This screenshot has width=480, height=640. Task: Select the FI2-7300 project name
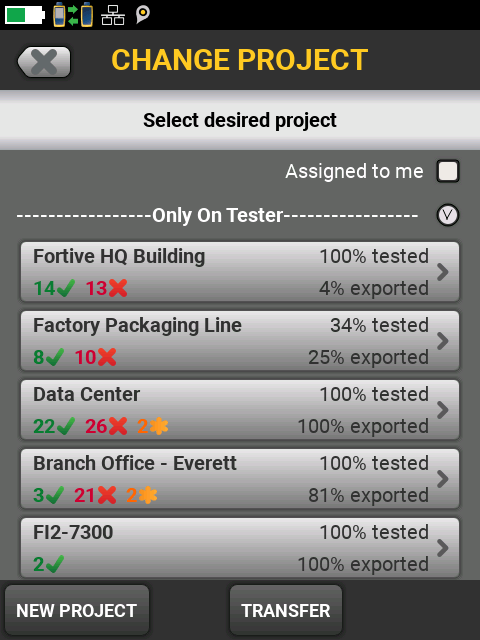(73, 532)
